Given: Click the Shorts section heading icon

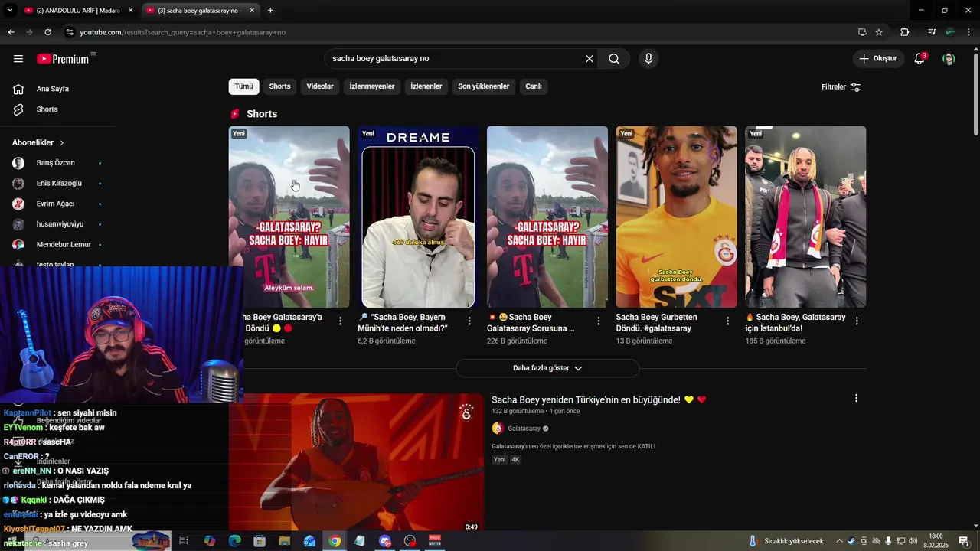Looking at the screenshot, I should click(x=235, y=114).
